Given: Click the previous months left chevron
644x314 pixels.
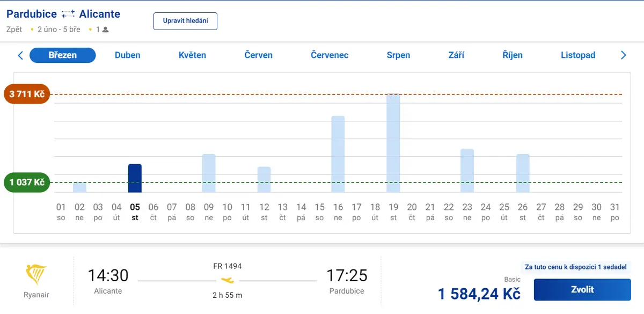Looking at the screenshot, I should click(20, 55).
